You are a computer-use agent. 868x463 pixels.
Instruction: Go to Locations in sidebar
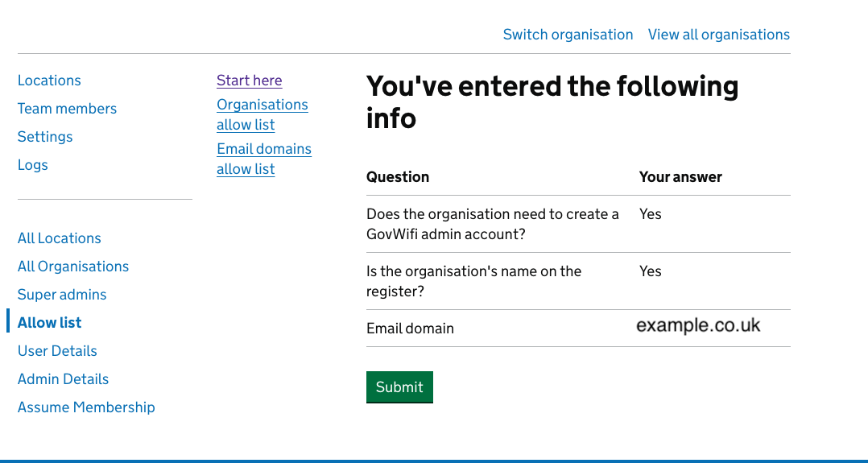[49, 81]
